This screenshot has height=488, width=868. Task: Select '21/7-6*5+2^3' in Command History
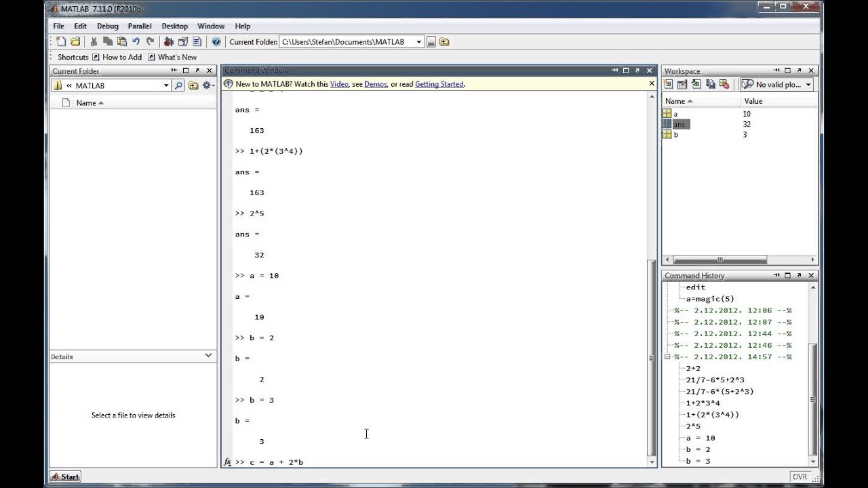715,380
